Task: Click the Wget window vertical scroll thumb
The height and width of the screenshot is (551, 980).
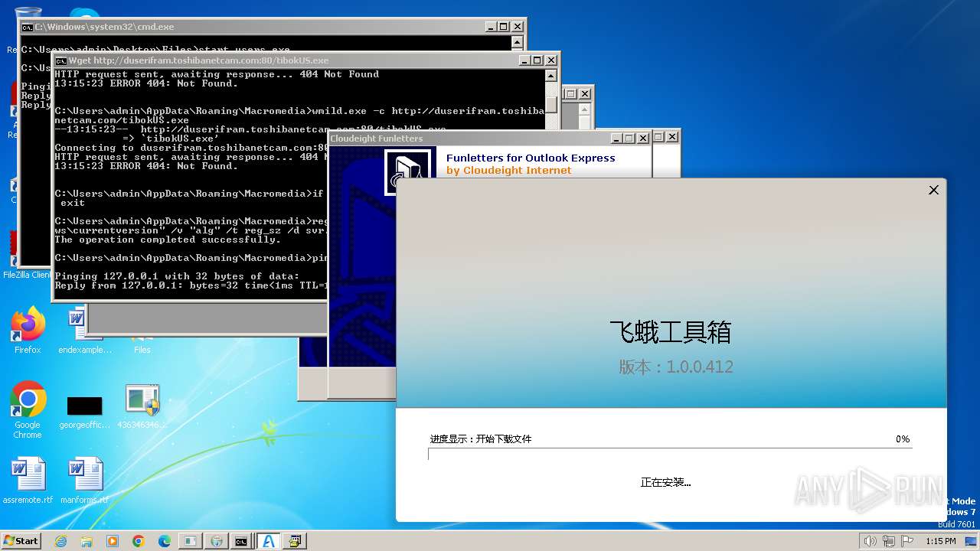Action: tap(551, 105)
